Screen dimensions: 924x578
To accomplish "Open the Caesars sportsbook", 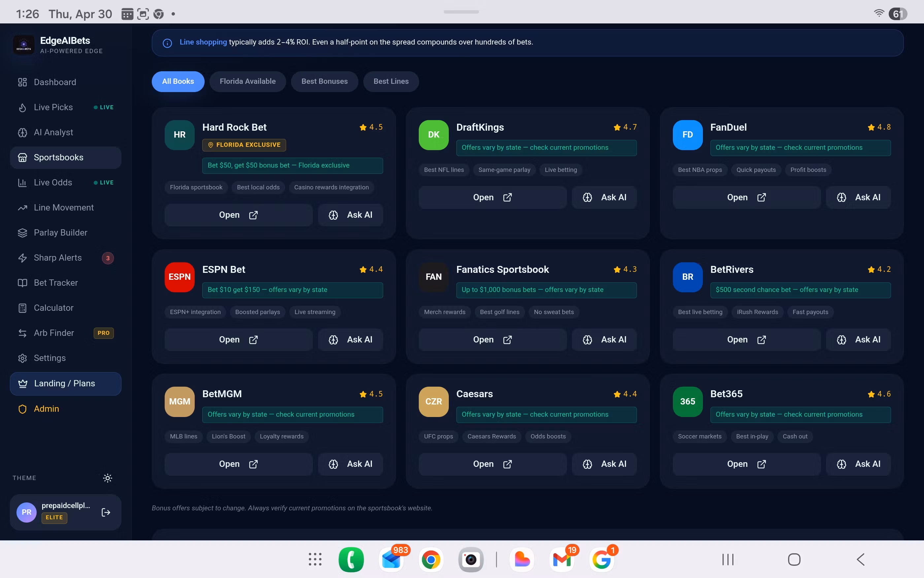I will pyautogui.click(x=492, y=464).
